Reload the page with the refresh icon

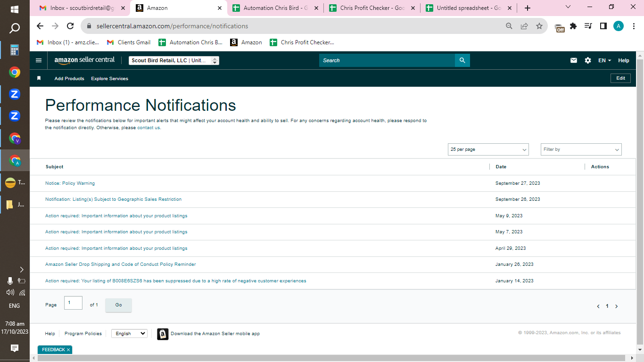pyautogui.click(x=70, y=26)
